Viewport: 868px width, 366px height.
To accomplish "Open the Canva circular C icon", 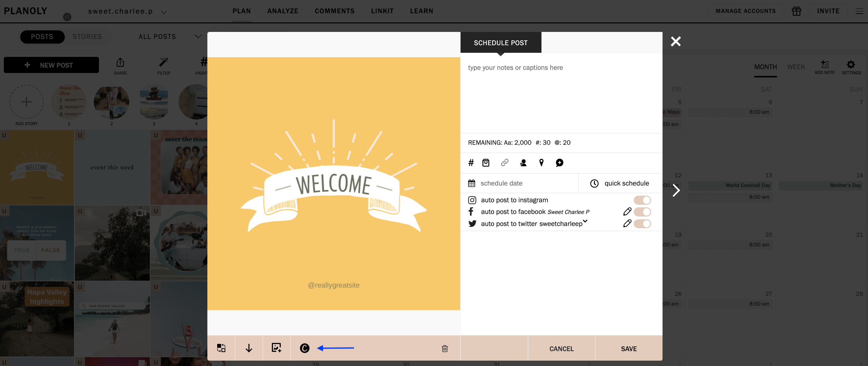I will click(304, 348).
